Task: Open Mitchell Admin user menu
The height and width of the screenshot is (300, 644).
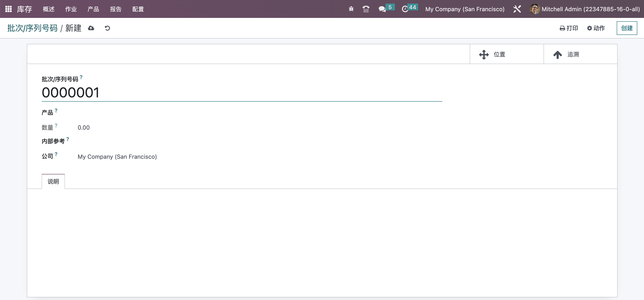Action: 584,9
